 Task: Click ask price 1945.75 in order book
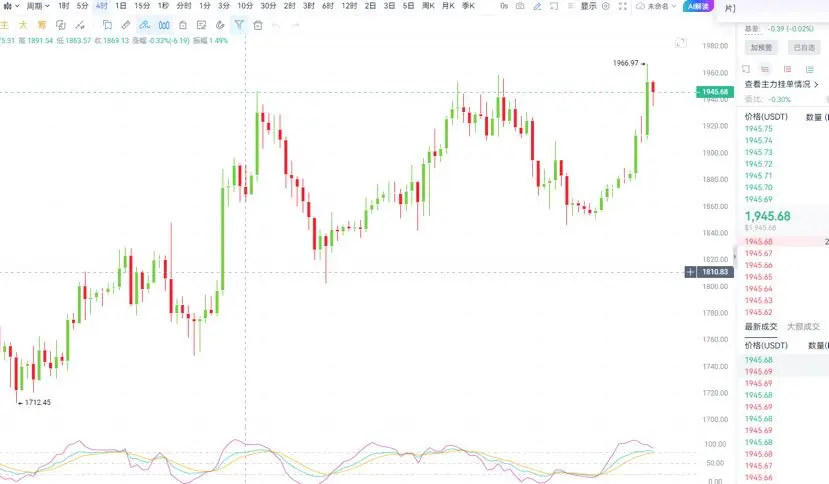[x=759, y=129]
